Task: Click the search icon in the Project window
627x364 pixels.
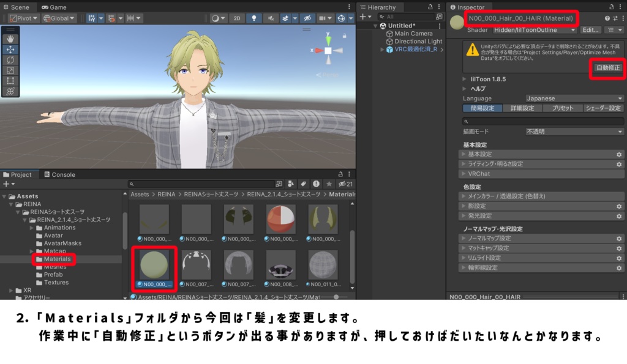Action: tap(133, 184)
